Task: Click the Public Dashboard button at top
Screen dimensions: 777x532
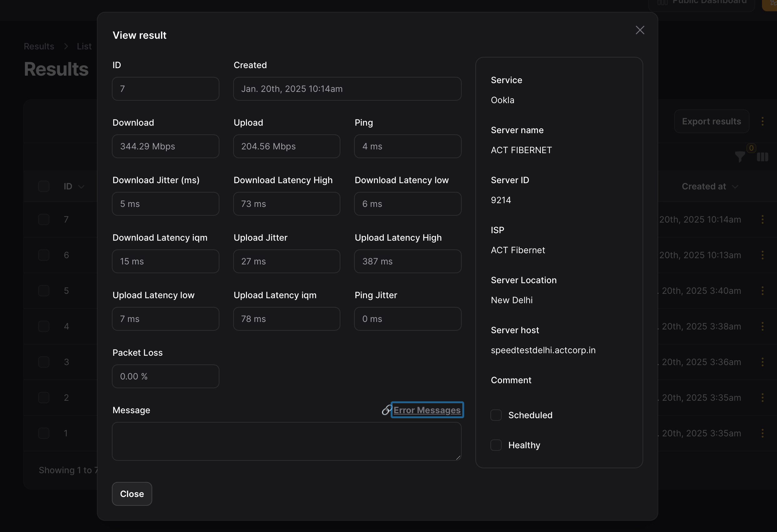Action: pyautogui.click(x=701, y=3)
